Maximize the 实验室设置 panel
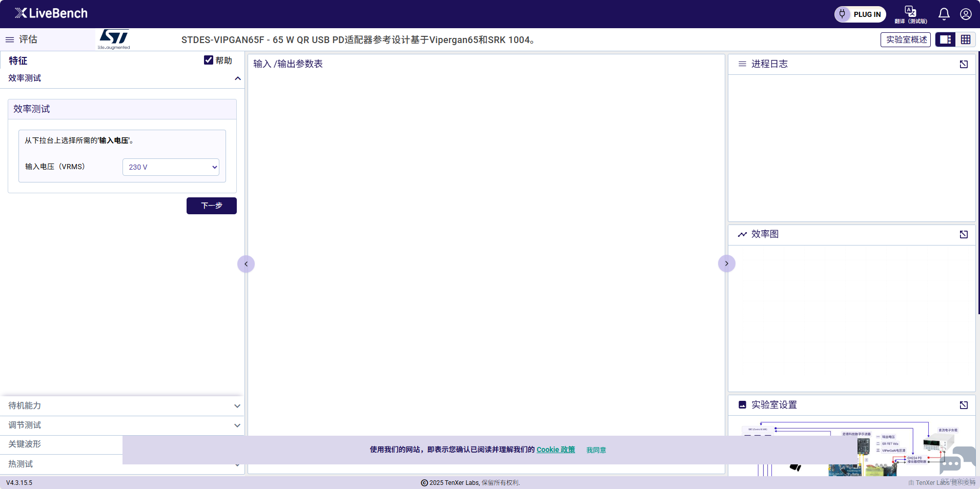Screen dimensions: 980x489 (964, 405)
